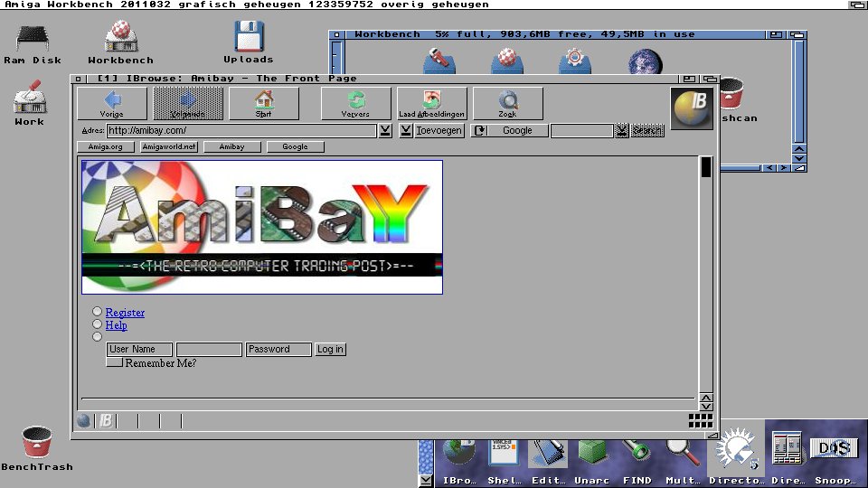
Task: Launch Shell from the dock
Action: coord(504,462)
